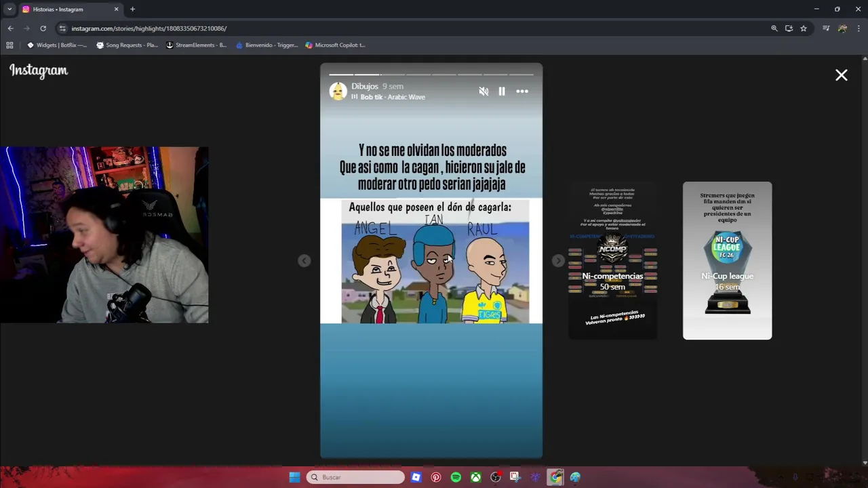Open the Widgets BotRix bookmark
Screen dimensions: 868x488
click(57, 45)
